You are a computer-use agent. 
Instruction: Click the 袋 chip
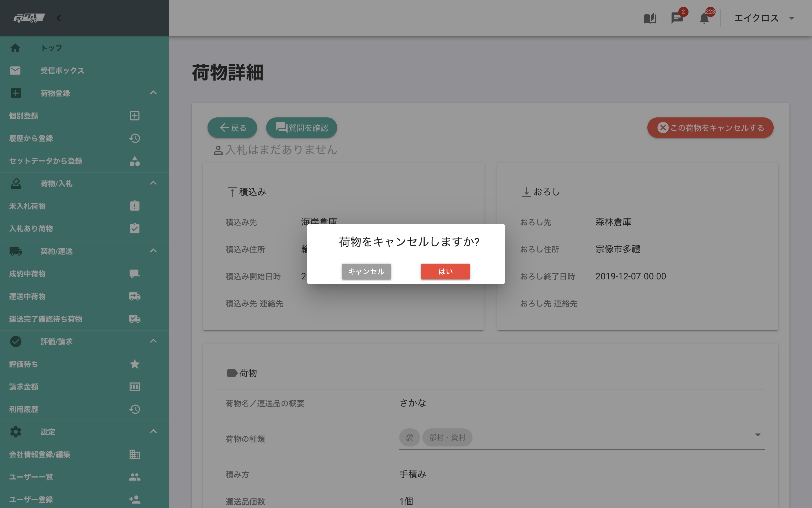tap(409, 437)
